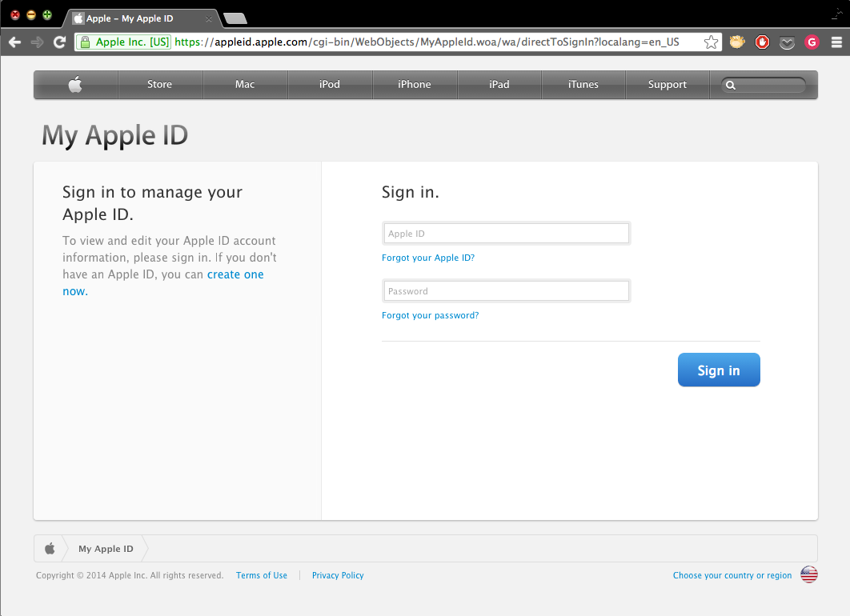Open the Mac navigation item
Screen dimensions: 850x616
244,85
